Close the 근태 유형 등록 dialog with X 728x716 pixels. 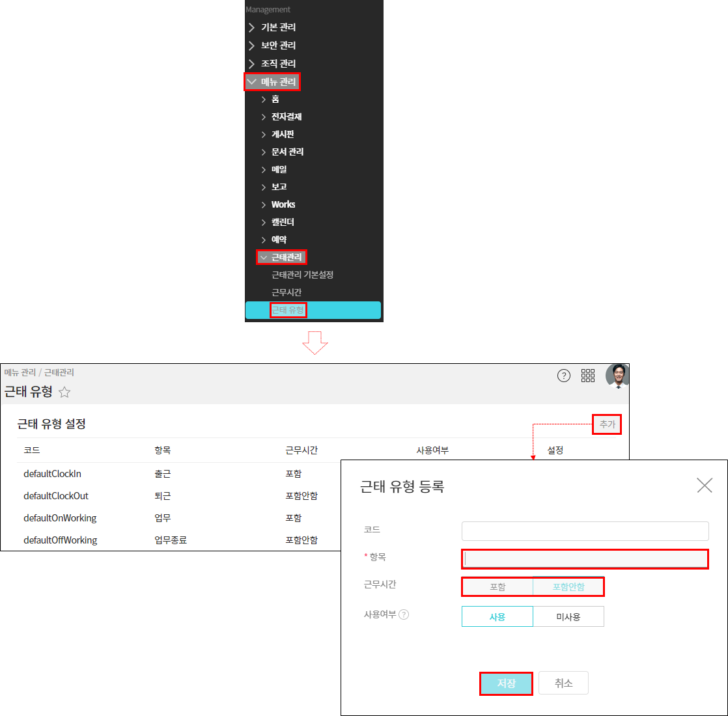click(704, 486)
